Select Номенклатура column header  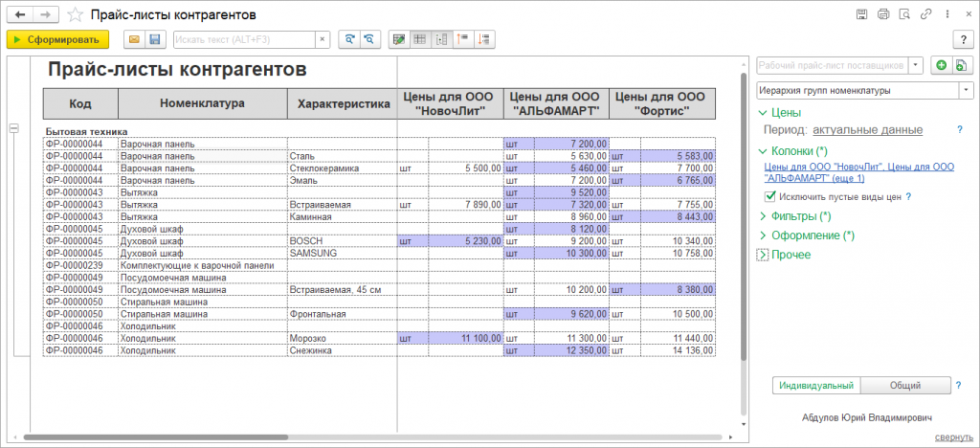click(x=203, y=103)
